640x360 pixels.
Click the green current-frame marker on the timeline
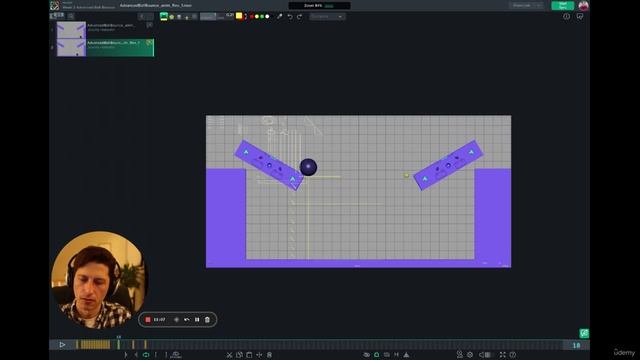click(119, 344)
